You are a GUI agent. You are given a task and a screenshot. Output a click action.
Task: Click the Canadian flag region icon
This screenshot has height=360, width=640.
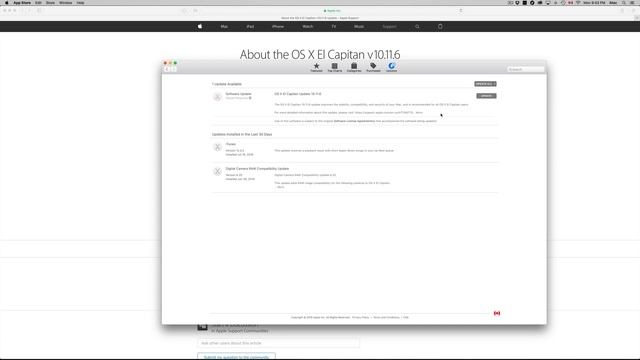[497, 313]
